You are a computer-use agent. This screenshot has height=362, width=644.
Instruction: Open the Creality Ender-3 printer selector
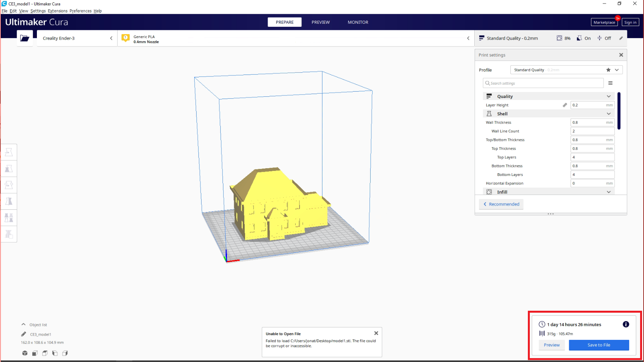77,38
